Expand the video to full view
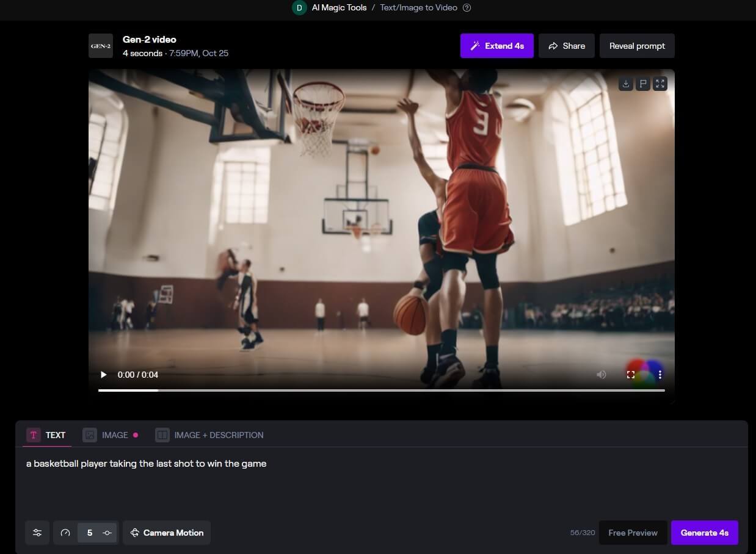756x554 pixels. 660,84
